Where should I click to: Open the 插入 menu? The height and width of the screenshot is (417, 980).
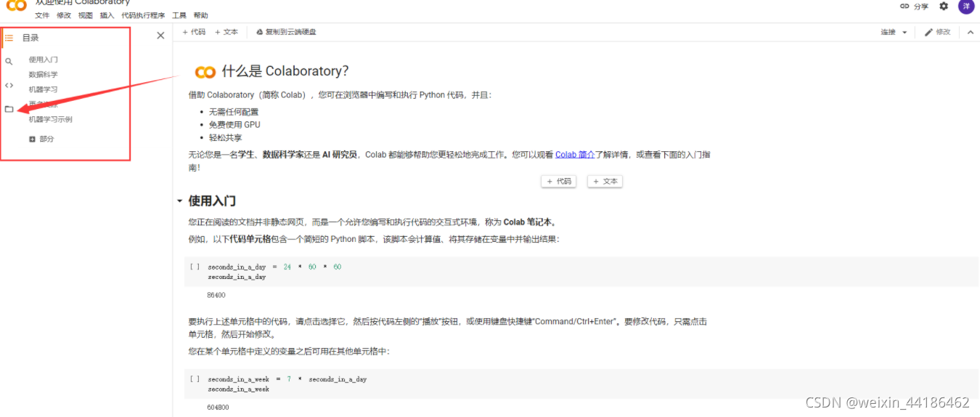tap(107, 15)
